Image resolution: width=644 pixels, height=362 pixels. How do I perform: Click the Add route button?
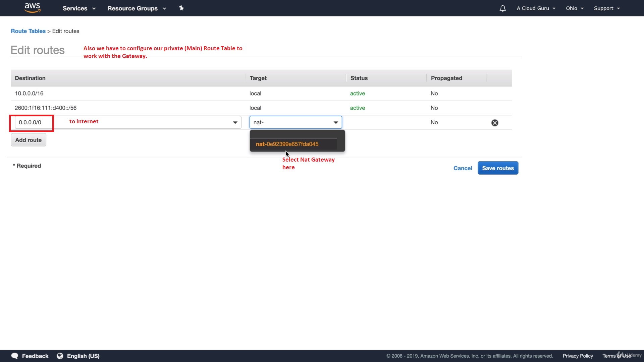[x=29, y=140]
